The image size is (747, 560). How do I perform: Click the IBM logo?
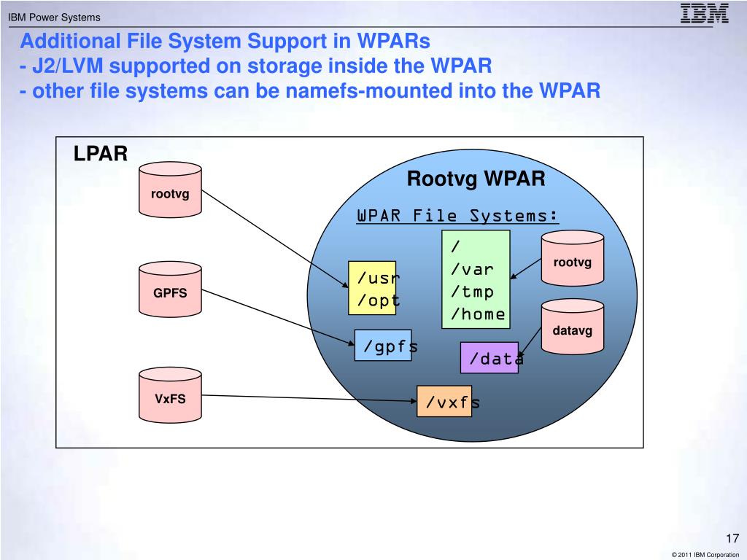[705, 13]
